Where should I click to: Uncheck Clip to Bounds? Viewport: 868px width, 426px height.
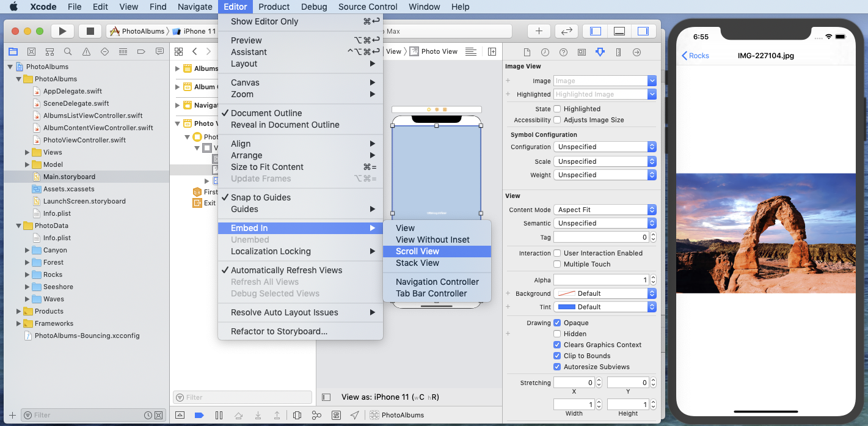[x=557, y=356]
